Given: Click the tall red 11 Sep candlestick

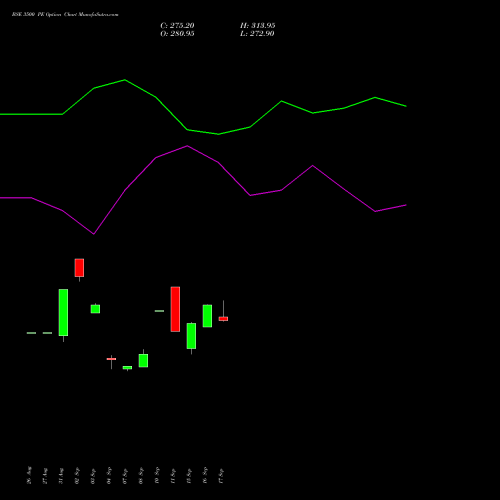Looking at the screenshot, I should (175, 309).
